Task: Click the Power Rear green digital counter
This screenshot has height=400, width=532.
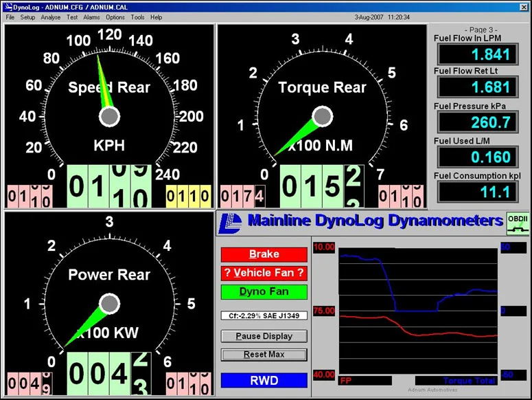Action: [109, 373]
